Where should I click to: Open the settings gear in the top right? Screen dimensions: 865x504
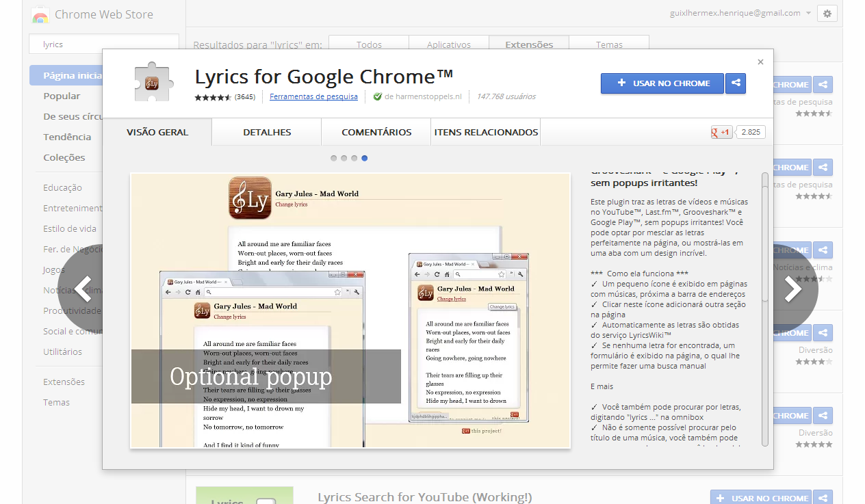click(x=827, y=13)
